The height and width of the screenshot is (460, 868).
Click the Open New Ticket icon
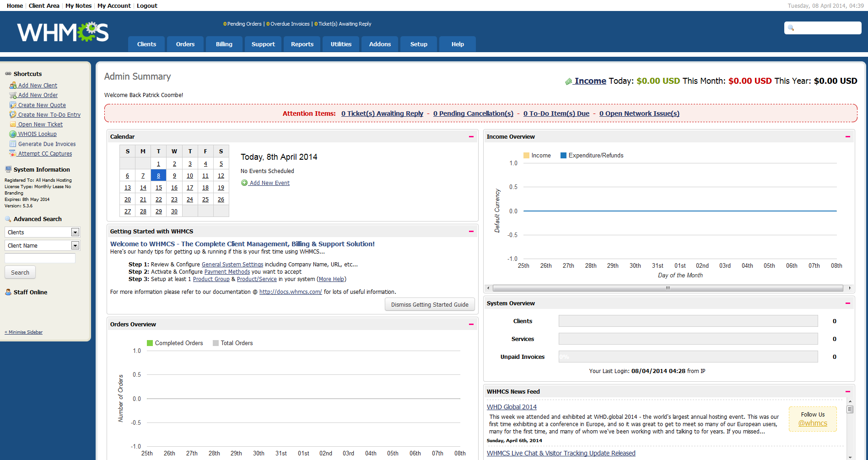pos(13,124)
